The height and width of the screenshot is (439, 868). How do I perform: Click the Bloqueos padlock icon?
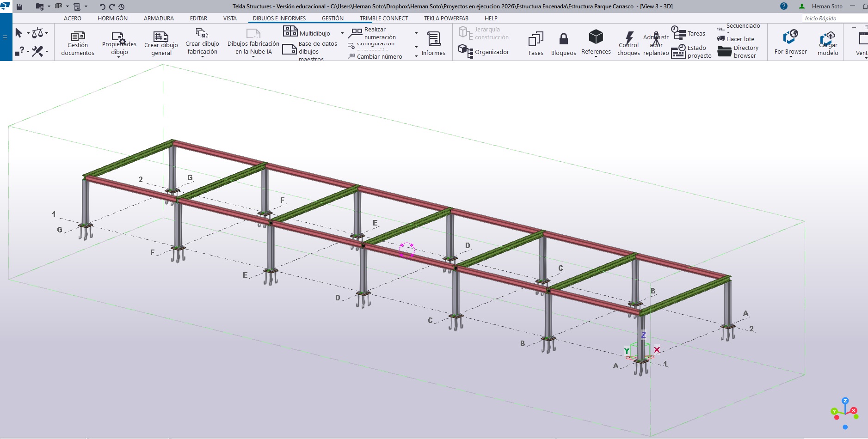(x=564, y=39)
